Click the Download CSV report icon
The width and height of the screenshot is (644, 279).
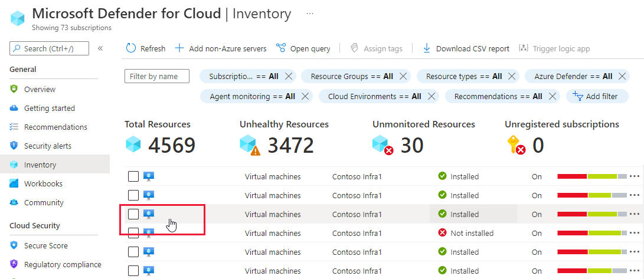(427, 48)
